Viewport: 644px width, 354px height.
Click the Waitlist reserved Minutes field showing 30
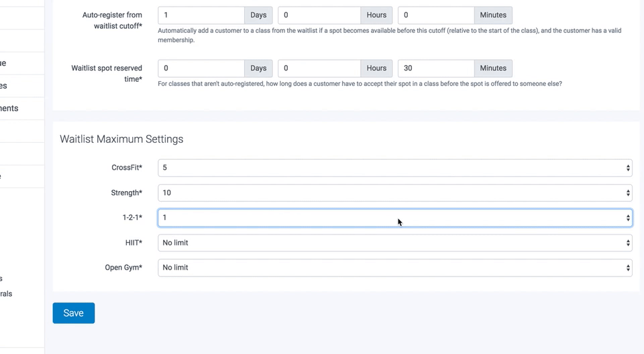[x=436, y=68]
